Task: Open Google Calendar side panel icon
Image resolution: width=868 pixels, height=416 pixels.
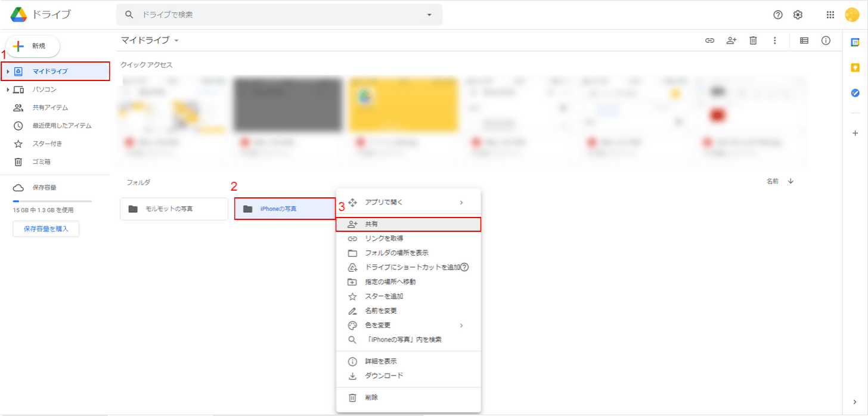Action: (x=855, y=42)
